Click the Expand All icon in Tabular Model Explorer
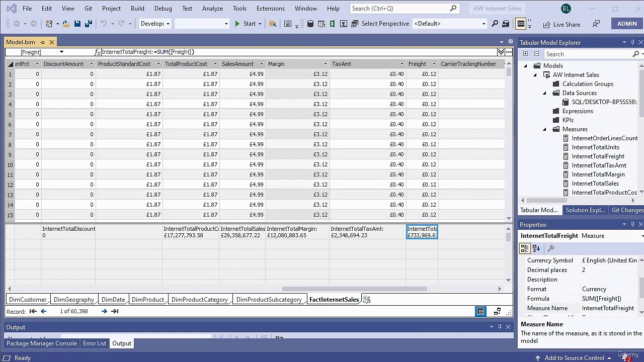 point(525,54)
